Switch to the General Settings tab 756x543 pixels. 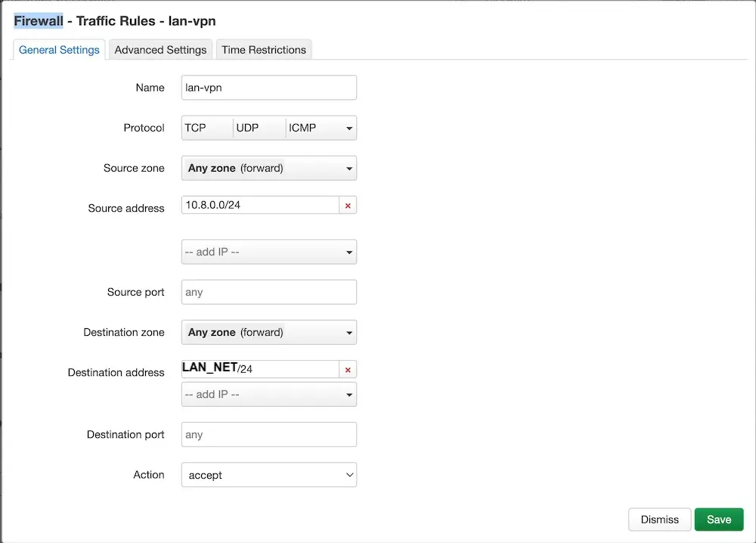(59, 50)
